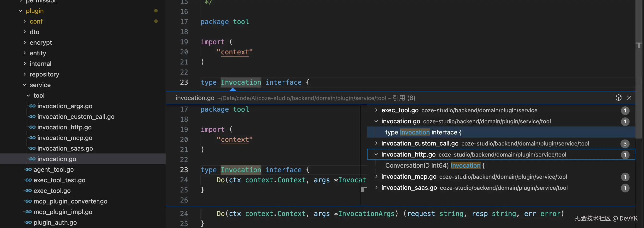Expand exec_tool.go reference group
Screen dimensions: 644x228
[x=376, y=110]
